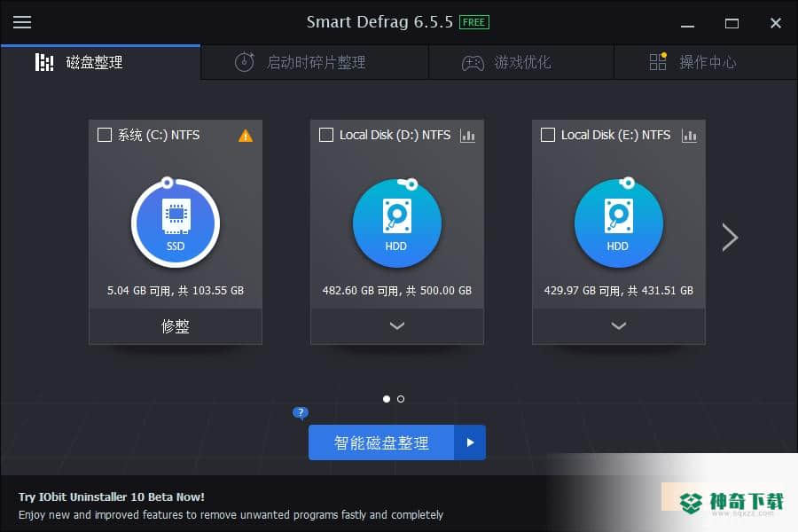Click the HDD icon for Local Disk D:

point(397,223)
